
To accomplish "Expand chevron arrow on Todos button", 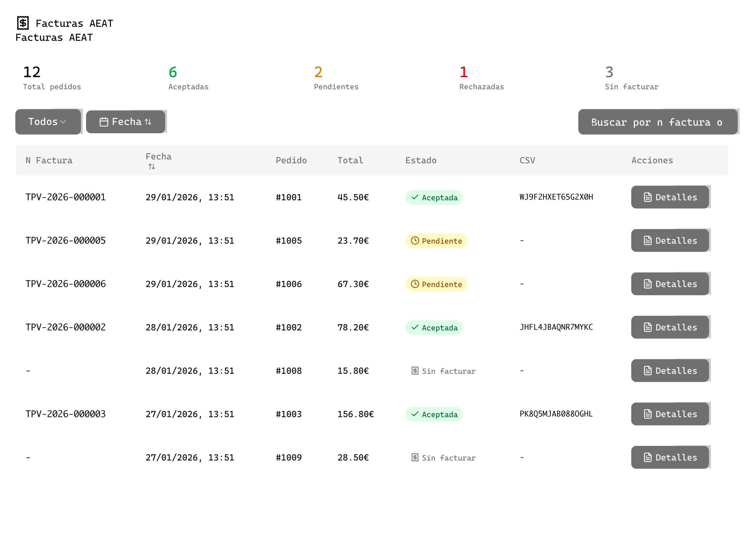I will coord(63,122).
